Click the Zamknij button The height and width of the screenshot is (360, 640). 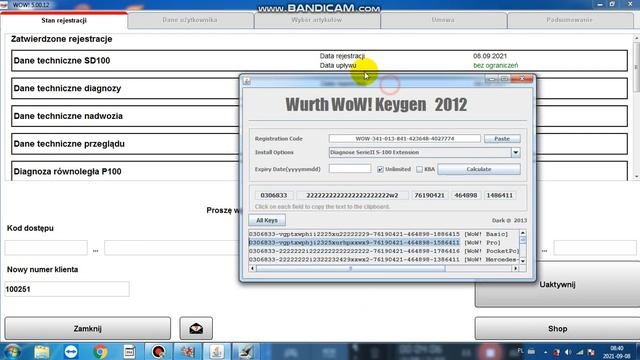pyautogui.click(x=88, y=328)
